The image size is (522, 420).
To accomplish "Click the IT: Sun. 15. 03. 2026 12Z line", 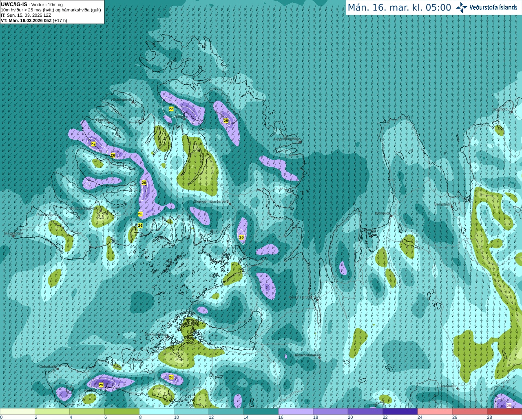I will pos(26,15).
